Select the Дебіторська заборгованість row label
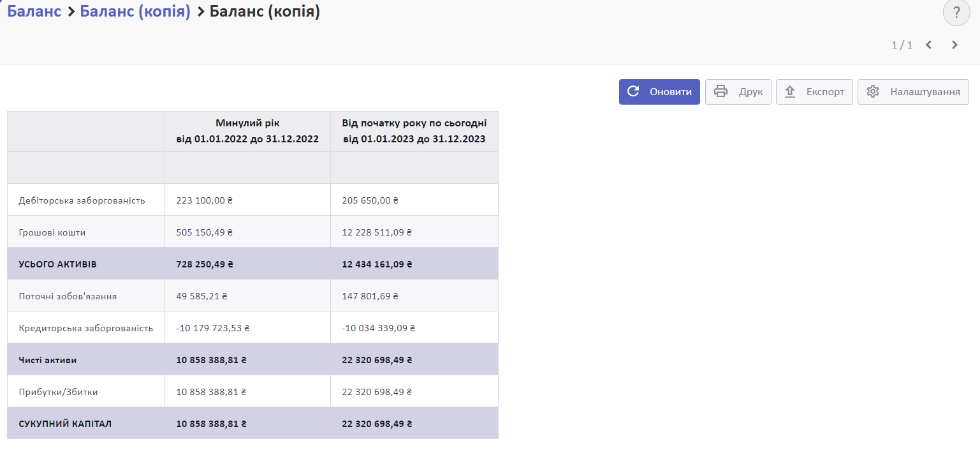Screen dimensions: 980x464 point(82,200)
